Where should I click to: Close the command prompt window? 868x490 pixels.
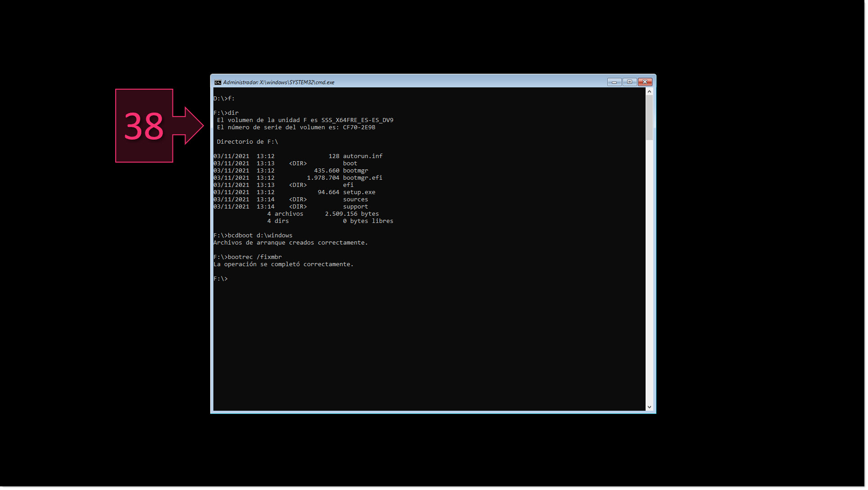pos(645,82)
